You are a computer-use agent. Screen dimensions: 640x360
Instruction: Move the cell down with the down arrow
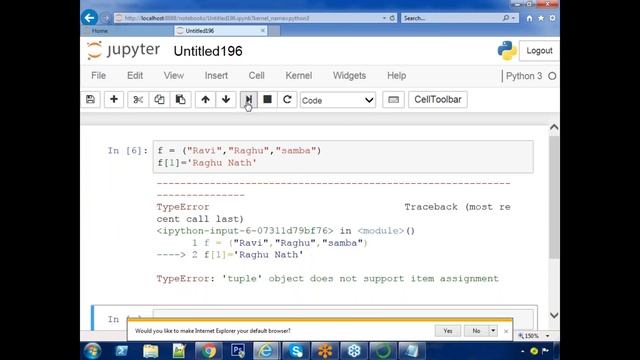[x=226, y=100]
